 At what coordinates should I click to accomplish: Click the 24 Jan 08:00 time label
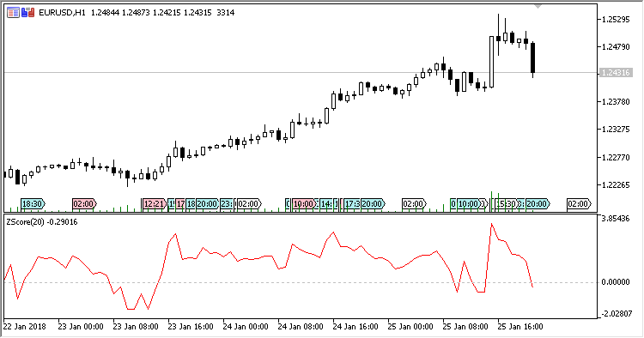(301, 327)
